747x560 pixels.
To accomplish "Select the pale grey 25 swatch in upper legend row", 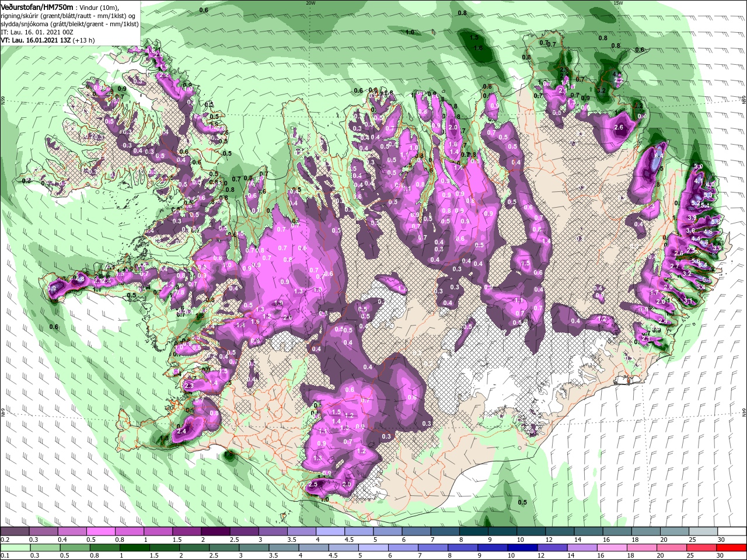I will [x=703, y=531].
